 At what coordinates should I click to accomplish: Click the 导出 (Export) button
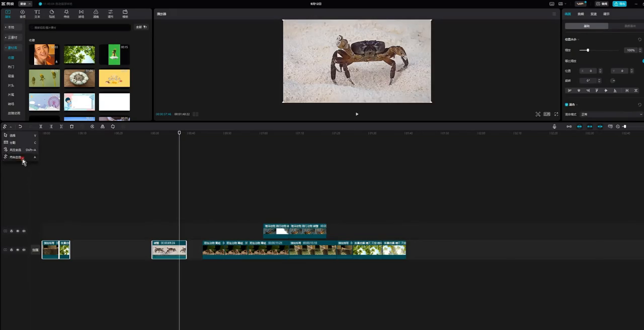click(x=619, y=4)
